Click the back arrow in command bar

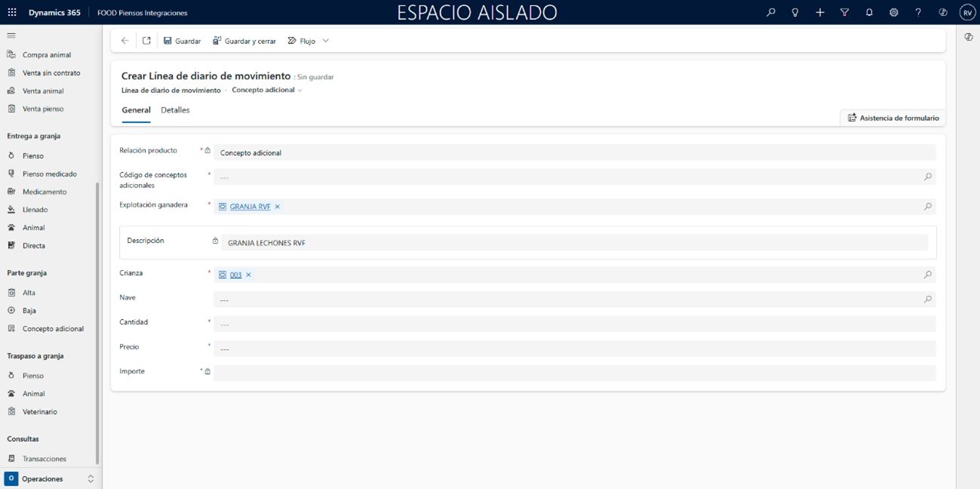pos(125,41)
